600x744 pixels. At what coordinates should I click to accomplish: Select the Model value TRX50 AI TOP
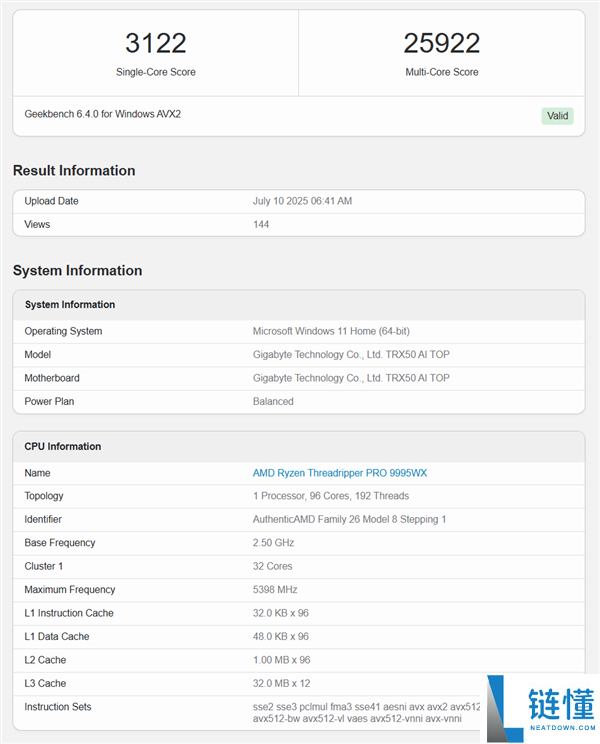pyautogui.click(x=351, y=354)
